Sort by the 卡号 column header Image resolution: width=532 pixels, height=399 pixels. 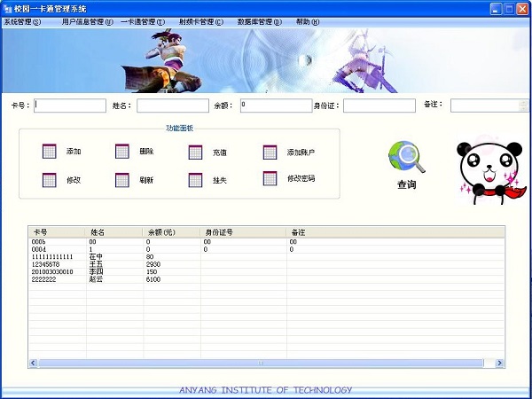57,232
